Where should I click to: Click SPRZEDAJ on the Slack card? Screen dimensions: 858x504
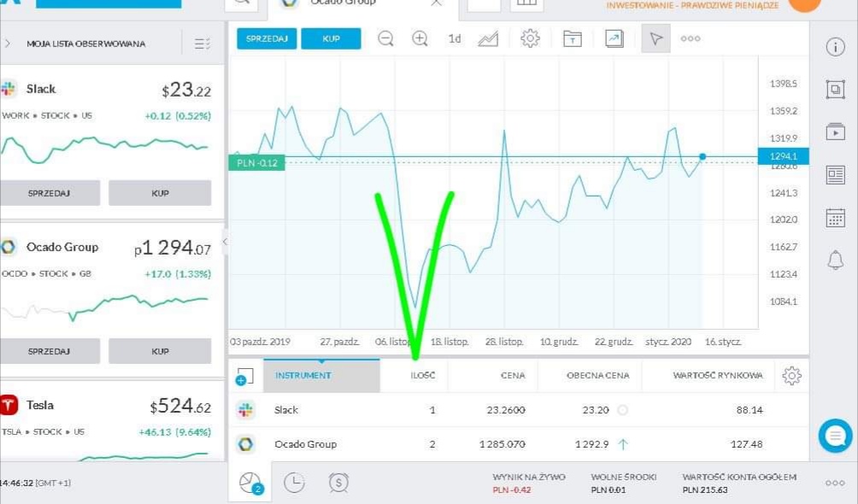click(50, 193)
